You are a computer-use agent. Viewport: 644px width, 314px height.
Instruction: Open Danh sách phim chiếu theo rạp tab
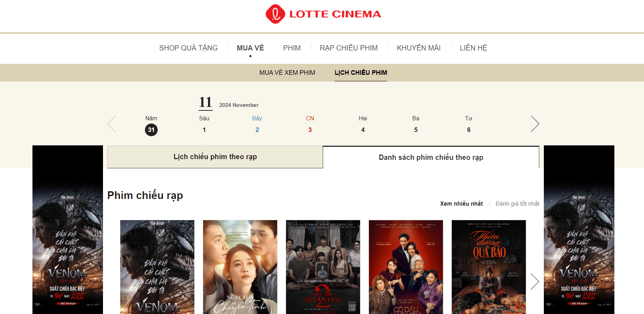click(x=431, y=157)
